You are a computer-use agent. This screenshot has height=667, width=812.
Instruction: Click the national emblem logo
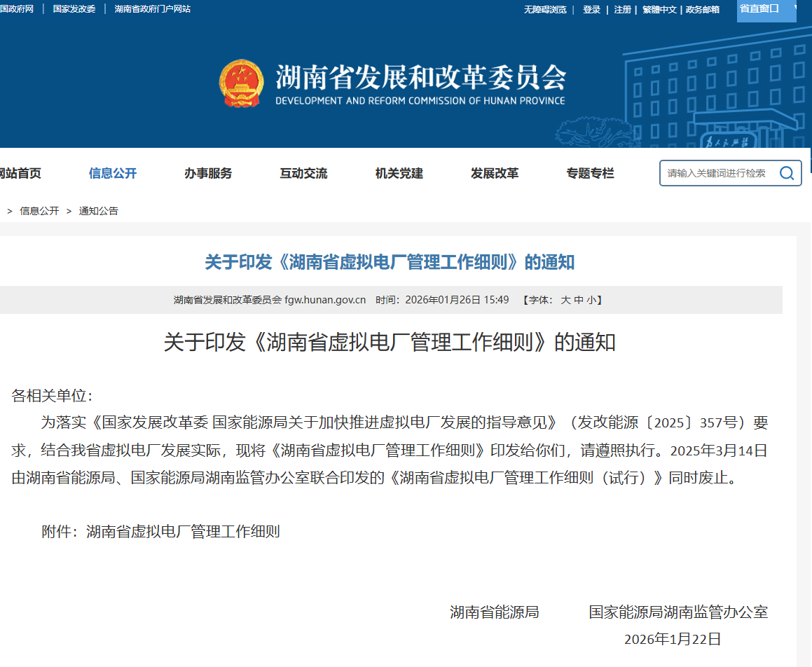tap(241, 84)
